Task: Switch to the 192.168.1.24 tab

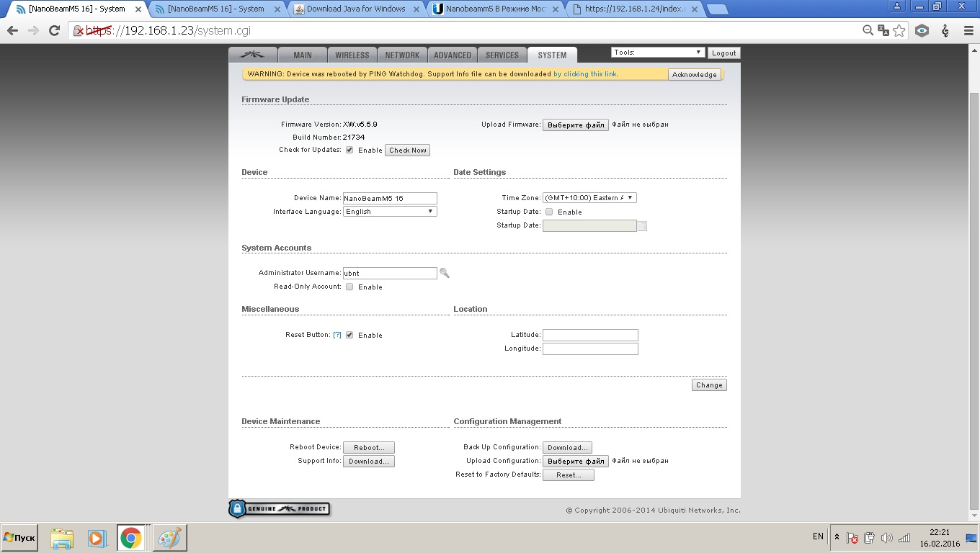Action: (633, 9)
